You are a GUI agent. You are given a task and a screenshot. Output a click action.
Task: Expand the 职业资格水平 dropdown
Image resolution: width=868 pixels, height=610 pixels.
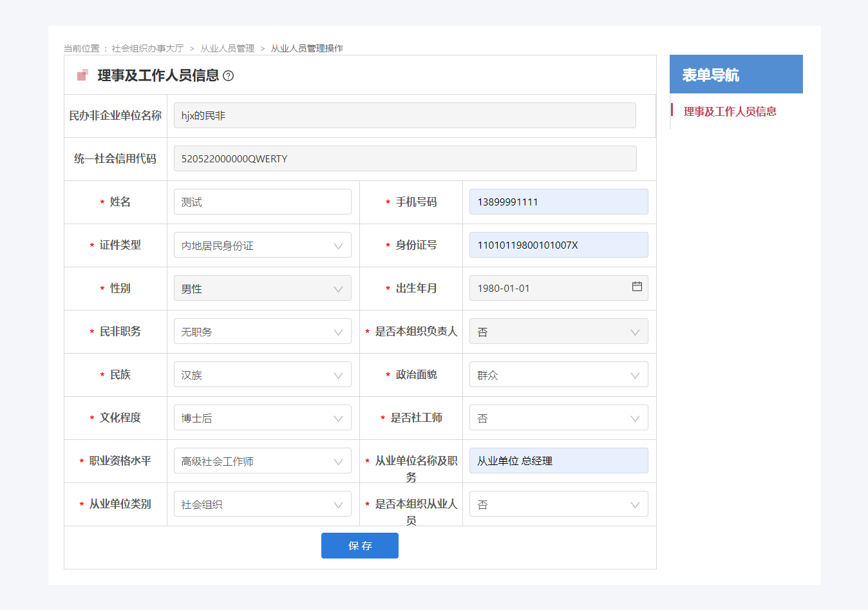[262, 461]
